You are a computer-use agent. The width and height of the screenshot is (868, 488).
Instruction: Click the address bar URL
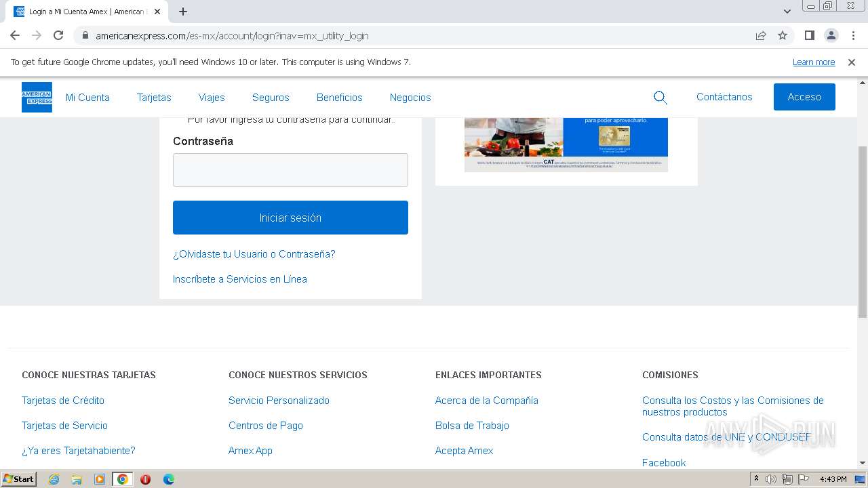coord(232,36)
